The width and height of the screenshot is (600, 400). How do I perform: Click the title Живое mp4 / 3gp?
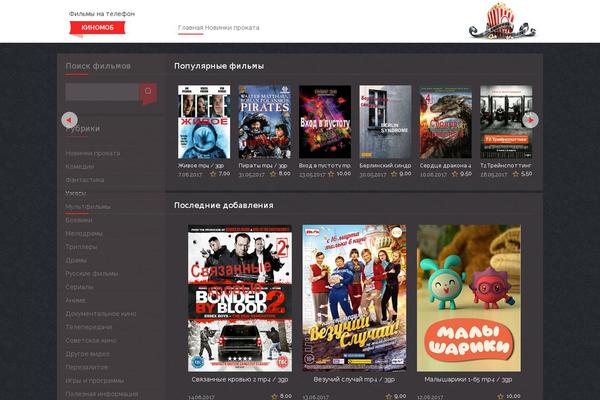(x=201, y=166)
